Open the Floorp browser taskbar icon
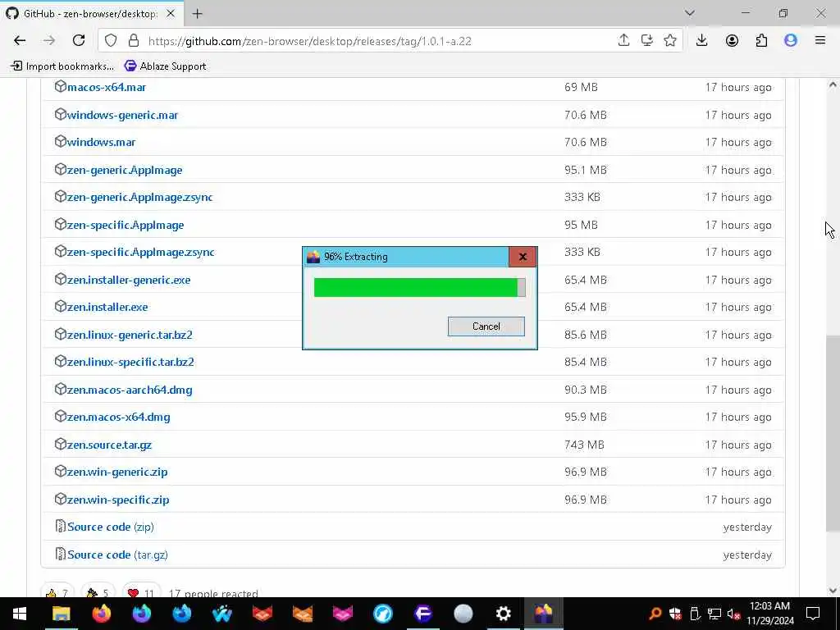 [x=422, y=614]
